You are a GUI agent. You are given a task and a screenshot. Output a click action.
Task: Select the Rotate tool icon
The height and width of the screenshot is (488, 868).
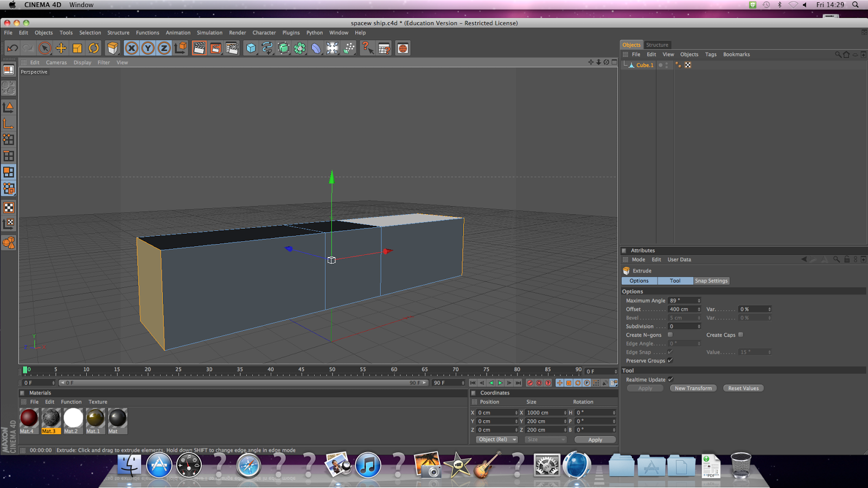click(94, 48)
